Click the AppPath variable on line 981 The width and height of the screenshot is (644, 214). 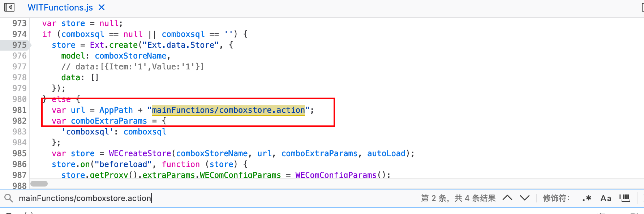(x=116, y=110)
